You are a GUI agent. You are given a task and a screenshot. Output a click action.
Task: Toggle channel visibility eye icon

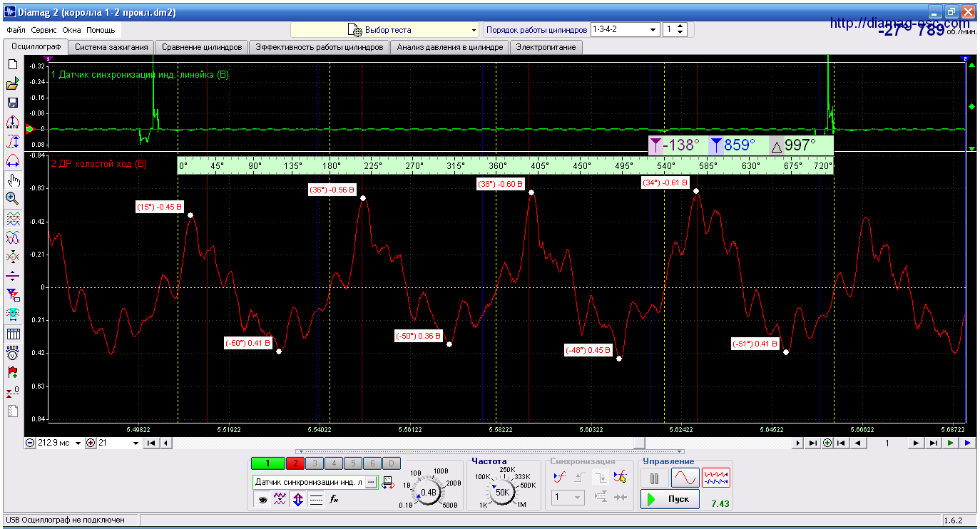coord(262,500)
